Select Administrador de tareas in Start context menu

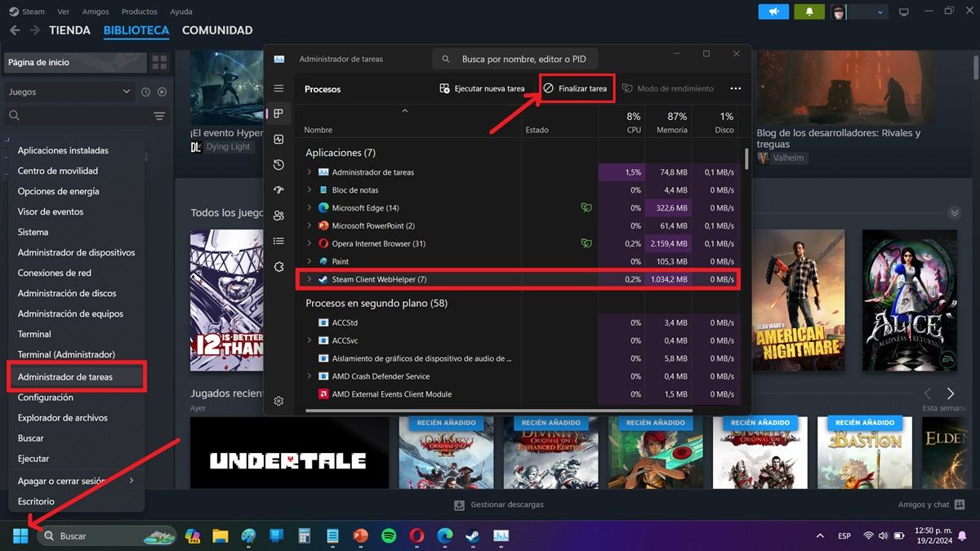coord(75,377)
